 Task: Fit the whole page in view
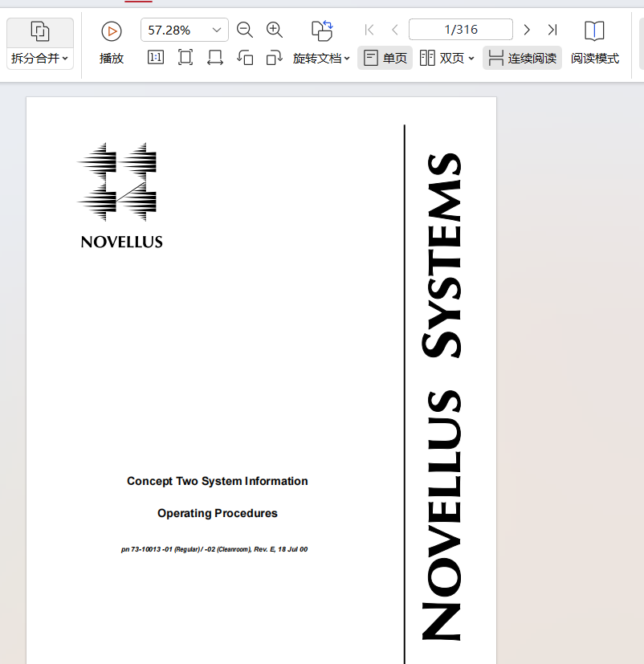[x=185, y=58]
